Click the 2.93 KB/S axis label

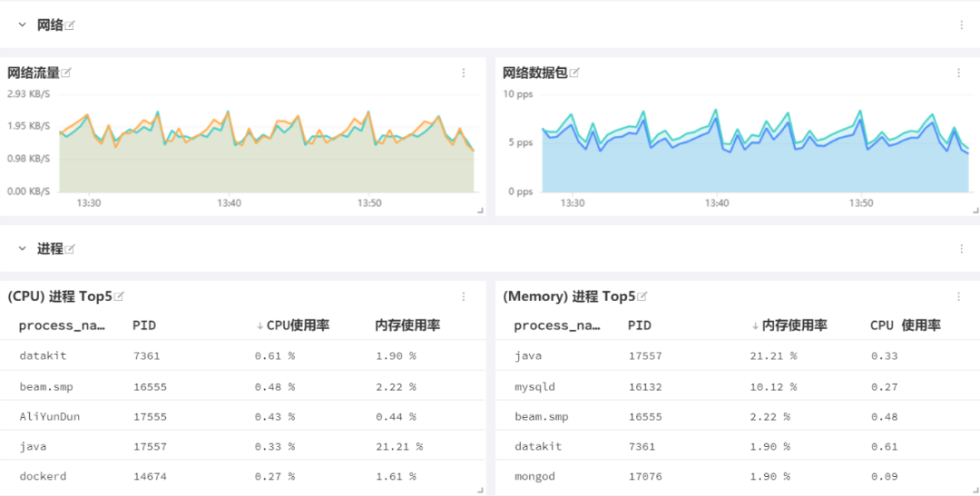click(x=29, y=93)
